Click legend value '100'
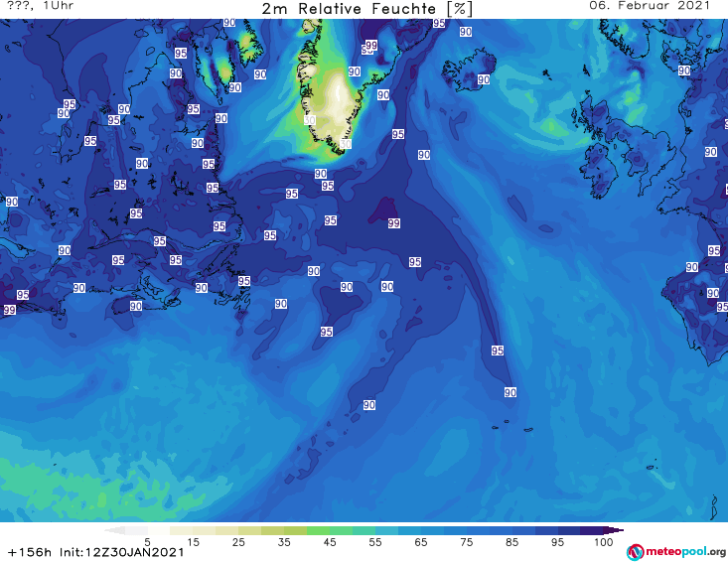 (x=604, y=542)
